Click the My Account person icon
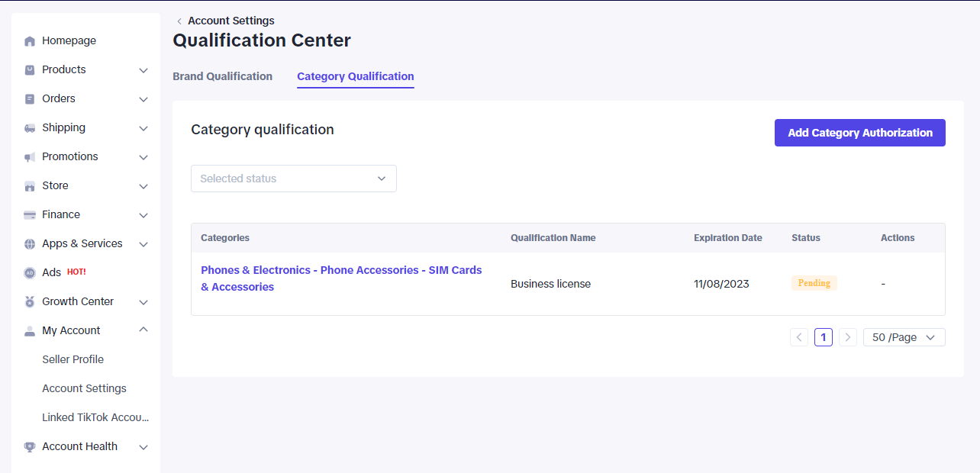980x473 pixels. (30, 331)
